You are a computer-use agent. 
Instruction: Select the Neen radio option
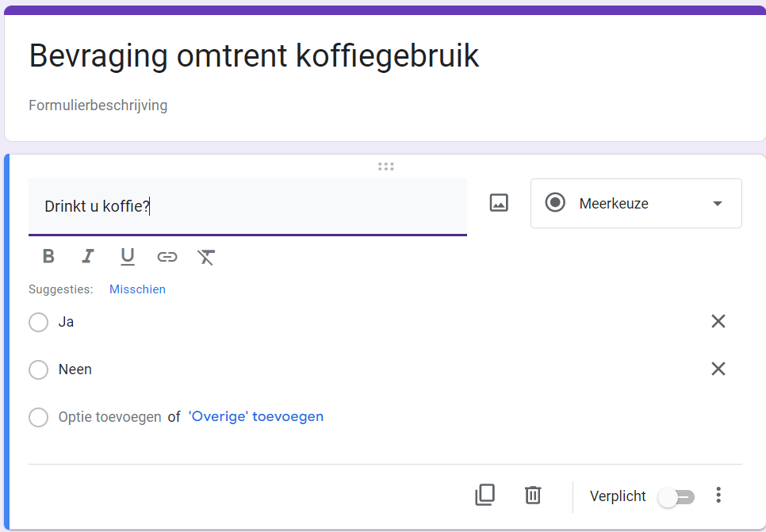38,370
